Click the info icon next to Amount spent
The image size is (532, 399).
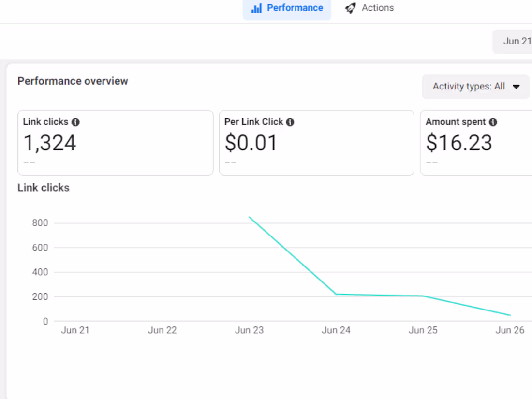point(492,122)
